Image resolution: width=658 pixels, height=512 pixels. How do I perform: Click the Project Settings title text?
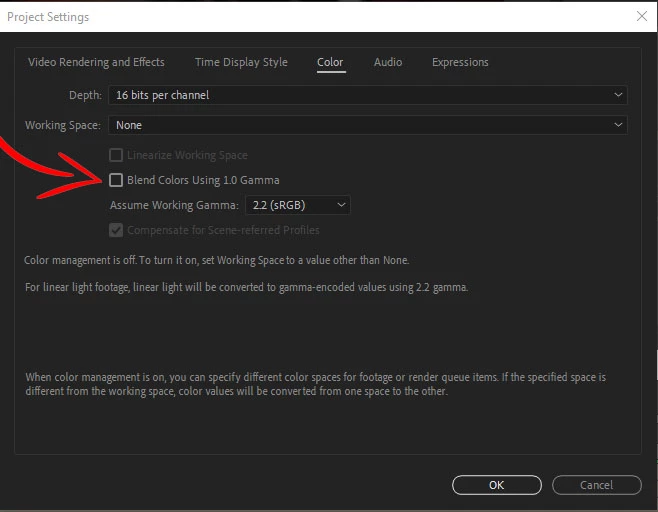(48, 17)
